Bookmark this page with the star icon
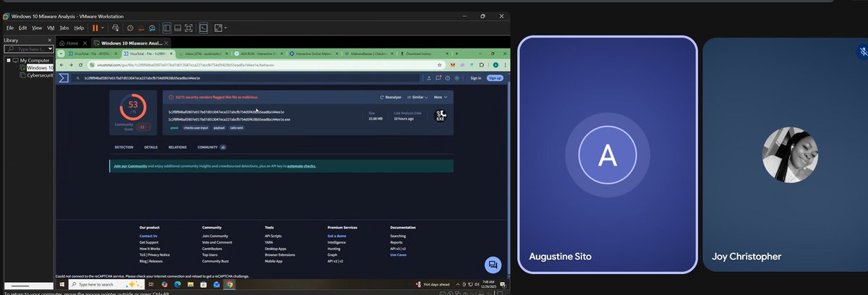Screen dimensions: 868x295 tap(441, 65)
